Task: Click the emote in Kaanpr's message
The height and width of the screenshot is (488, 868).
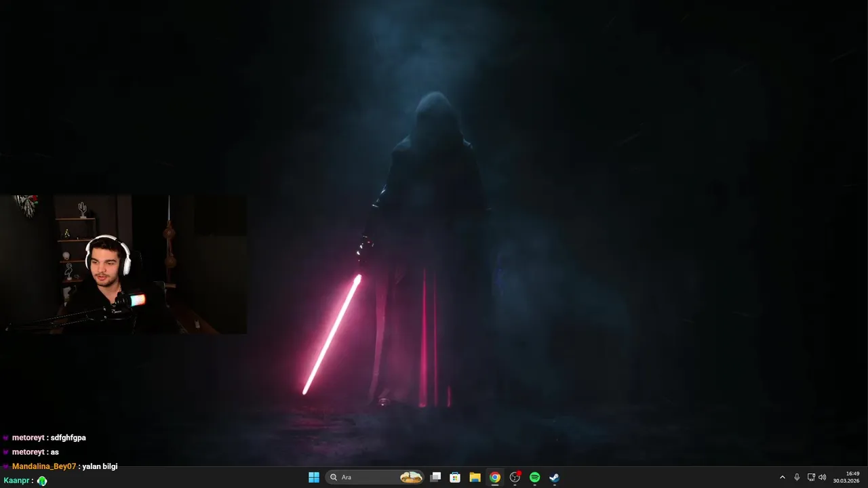Action: pyautogui.click(x=42, y=481)
